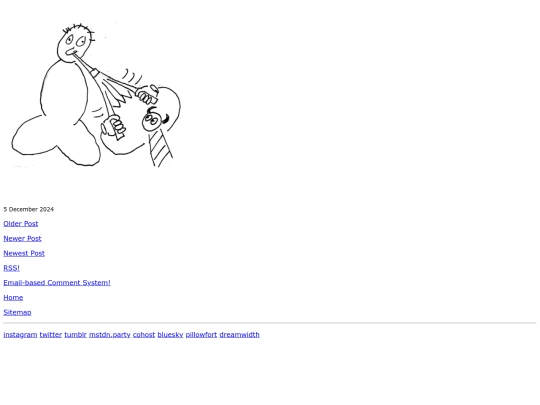Open the mstdn.party link

tap(110, 335)
